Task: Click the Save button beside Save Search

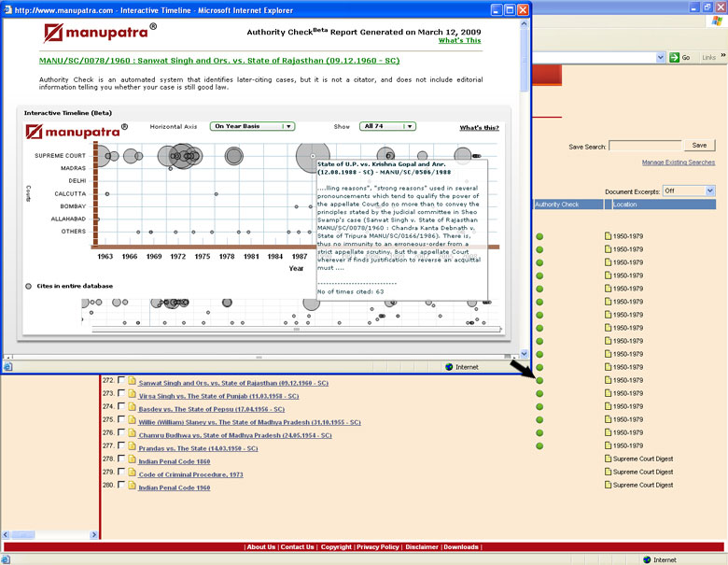Action: (699, 146)
